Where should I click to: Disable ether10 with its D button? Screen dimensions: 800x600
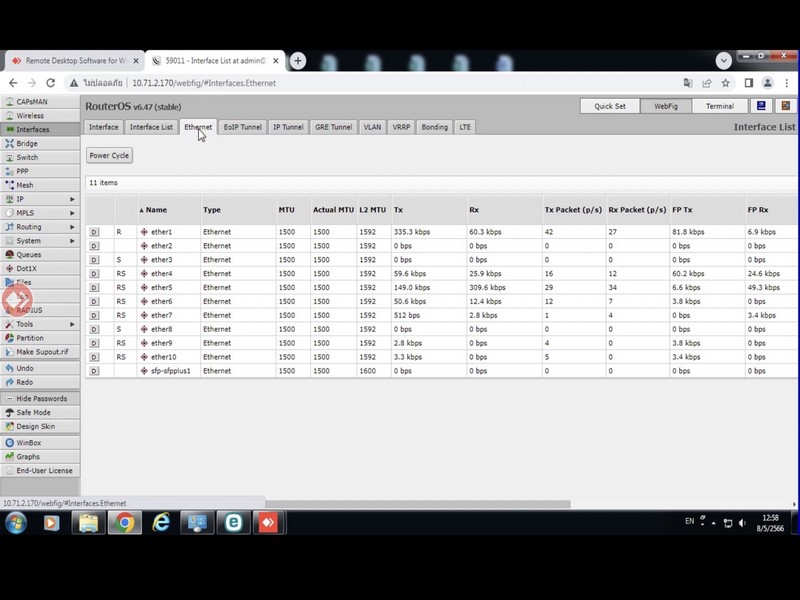(x=94, y=357)
